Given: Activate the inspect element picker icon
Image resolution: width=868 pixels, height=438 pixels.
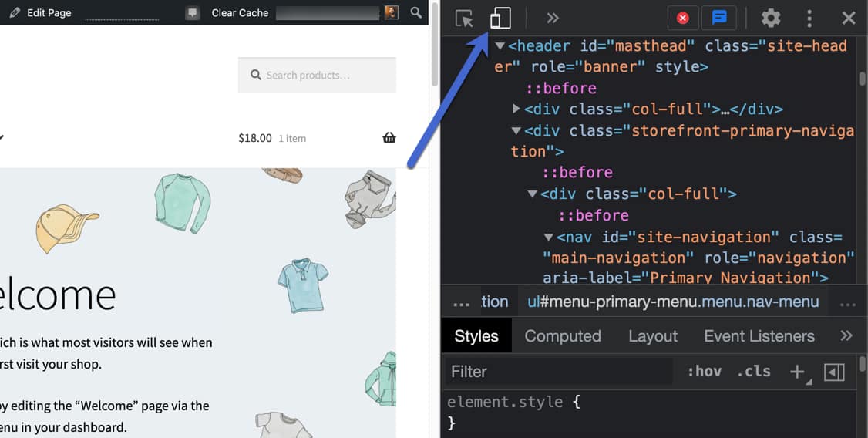Looking at the screenshot, I should (x=464, y=19).
